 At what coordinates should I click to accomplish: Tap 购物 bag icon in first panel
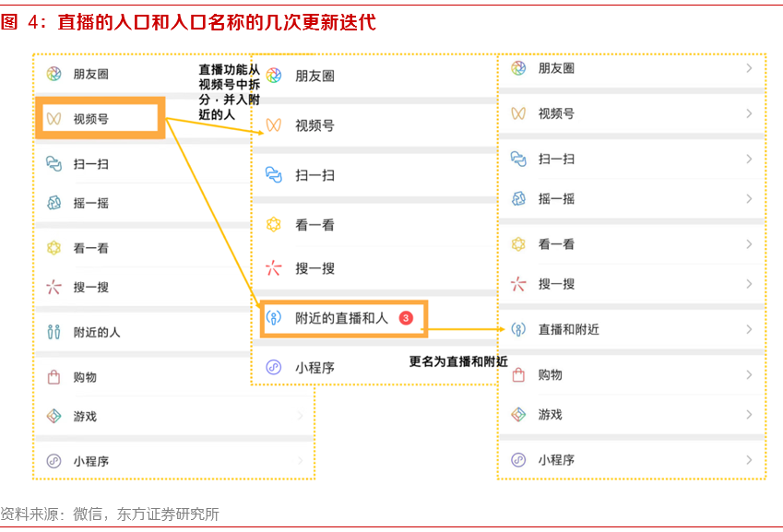pos(53,377)
